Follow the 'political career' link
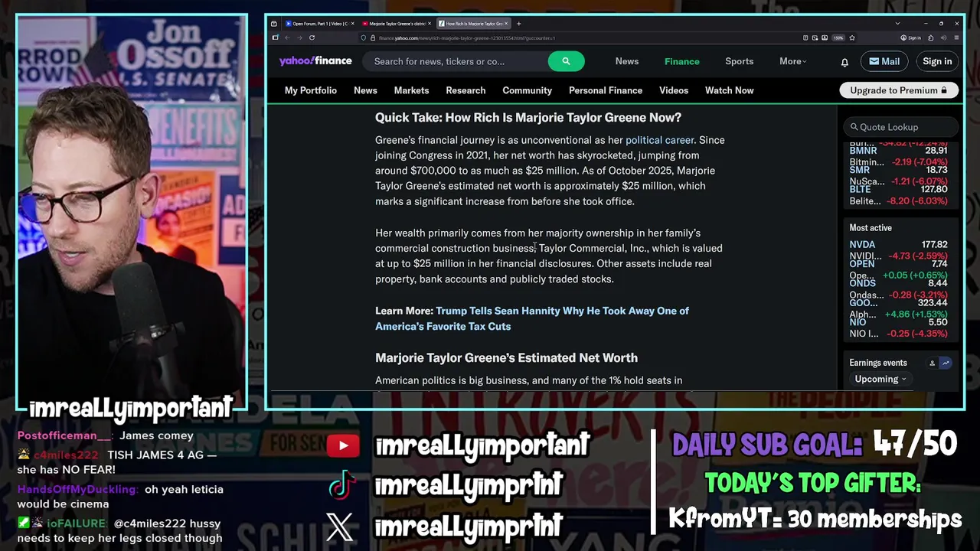The height and width of the screenshot is (551, 980). coord(659,140)
